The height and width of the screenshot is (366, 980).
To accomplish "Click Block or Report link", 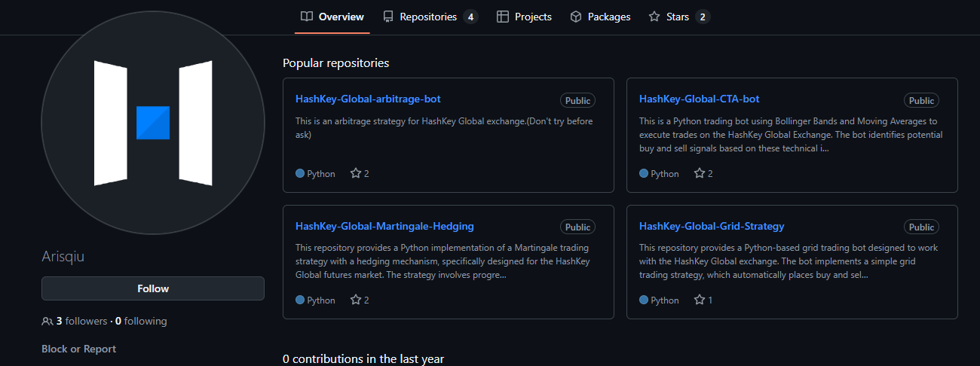I will point(78,349).
